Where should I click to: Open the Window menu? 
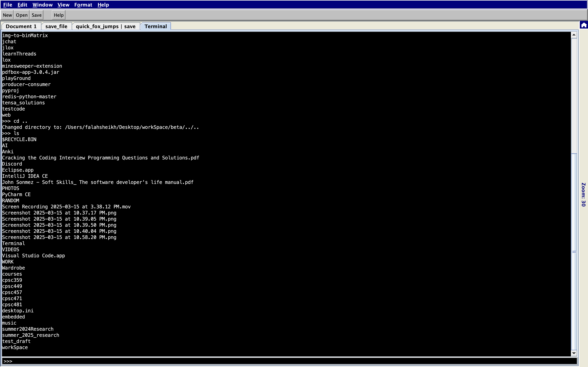(42, 5)
